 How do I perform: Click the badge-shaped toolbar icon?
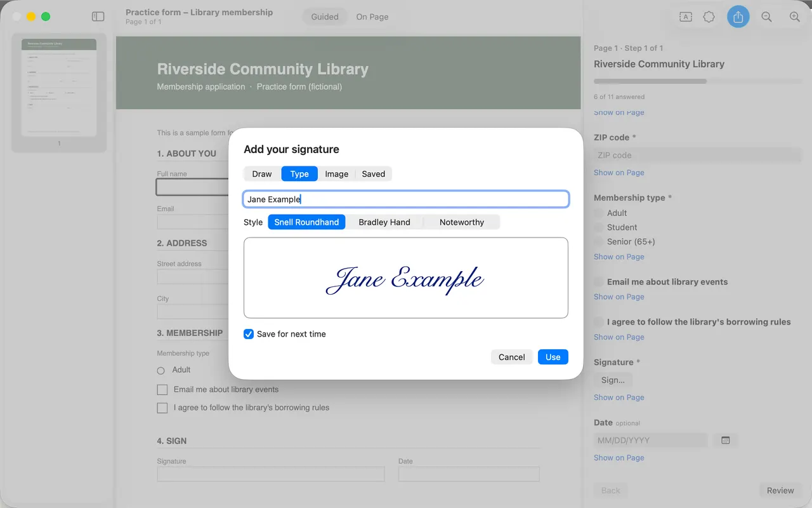click(709, 17)
